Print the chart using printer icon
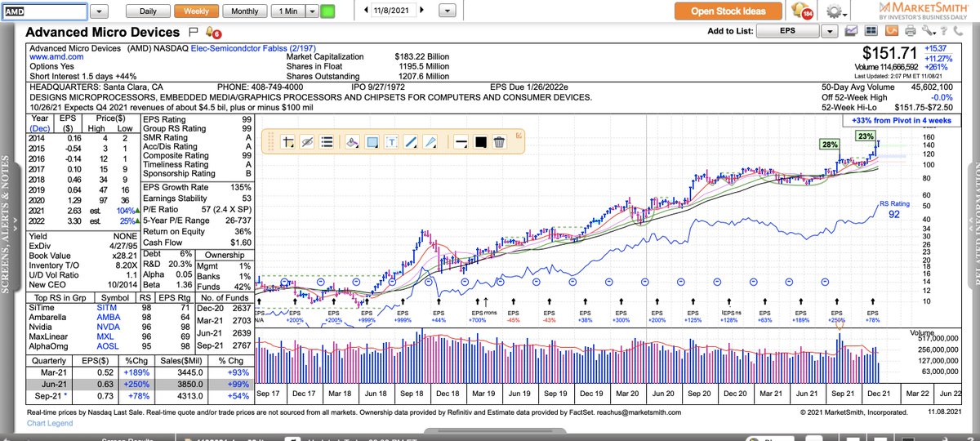Screen dimensions: 980x441 pyautogui.click(x=910, y=32)
